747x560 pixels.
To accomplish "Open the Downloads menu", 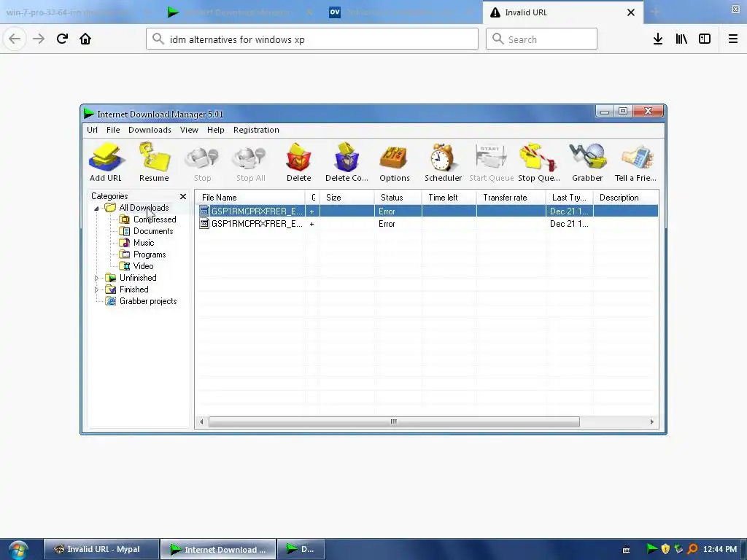I will (150, 130).
